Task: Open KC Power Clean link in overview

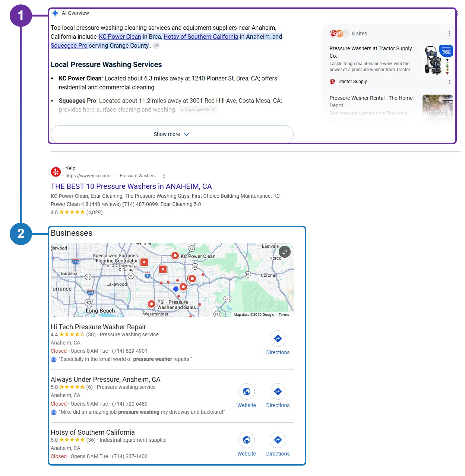Action: click(x=120, y=37)
